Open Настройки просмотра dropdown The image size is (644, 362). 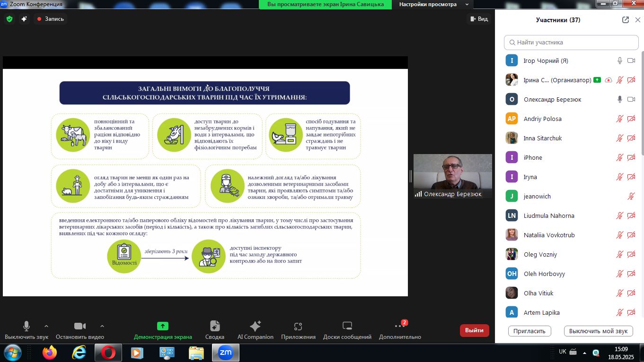(x=432, y=4)
